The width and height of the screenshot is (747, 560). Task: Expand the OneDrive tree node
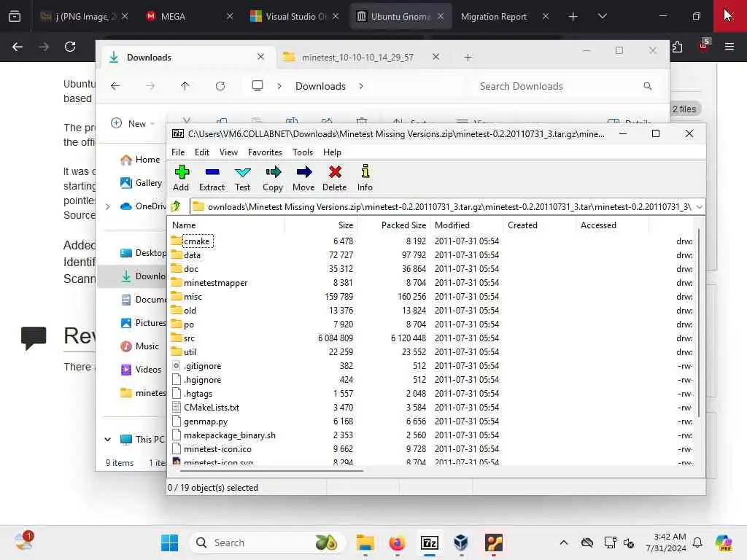(108, 206)
